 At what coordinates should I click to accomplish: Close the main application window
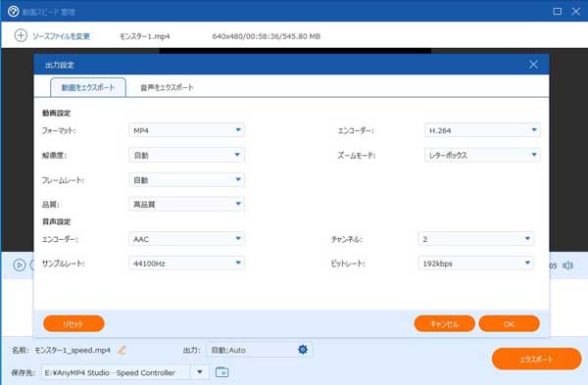(576, 11)
